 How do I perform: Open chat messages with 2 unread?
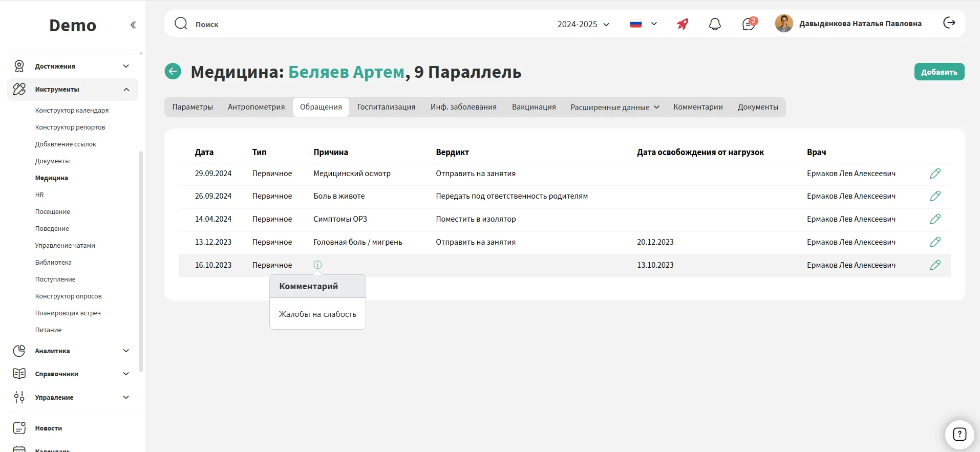(749, 24)
